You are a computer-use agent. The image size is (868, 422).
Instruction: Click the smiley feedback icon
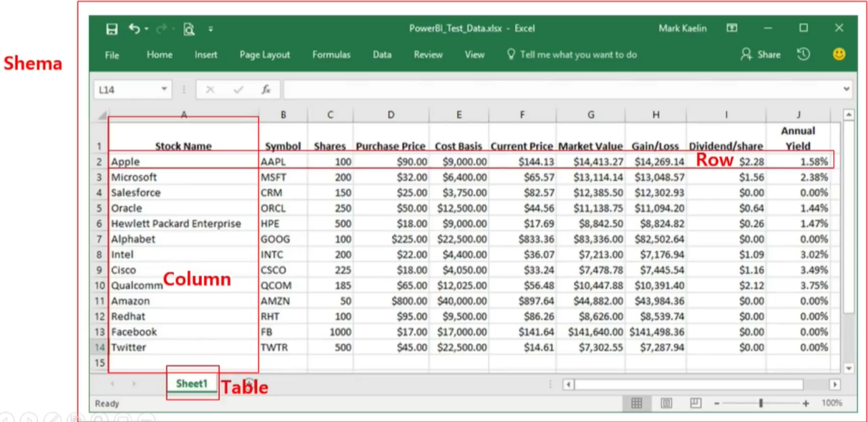pos(839,54)
